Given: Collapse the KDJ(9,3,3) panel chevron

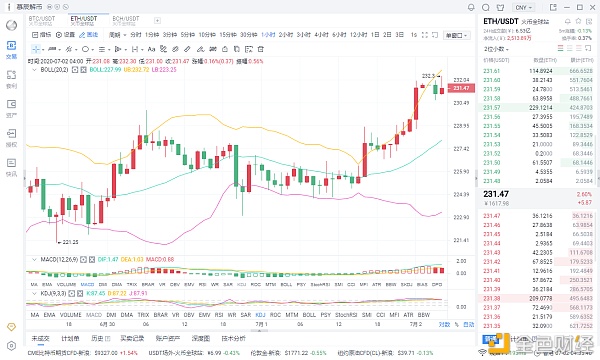Looking at the screenshot, I should point(34,293).
